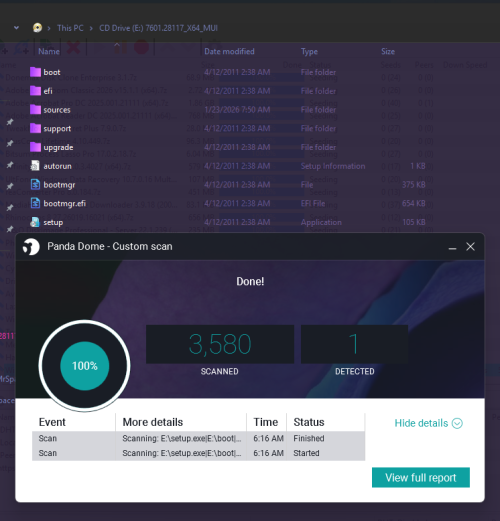This screenshot has height=521, width=500.
Task: Click the Panda Dome logo icon
Action: (31, 247)
